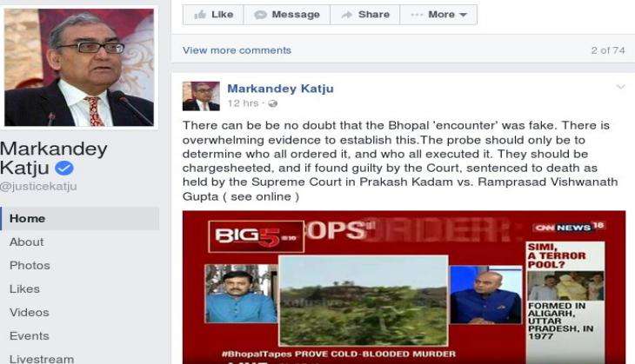The width and height of the screenshot is (635, 364).
Task: Open the Likes sidebar section
Action: point(24,288)
